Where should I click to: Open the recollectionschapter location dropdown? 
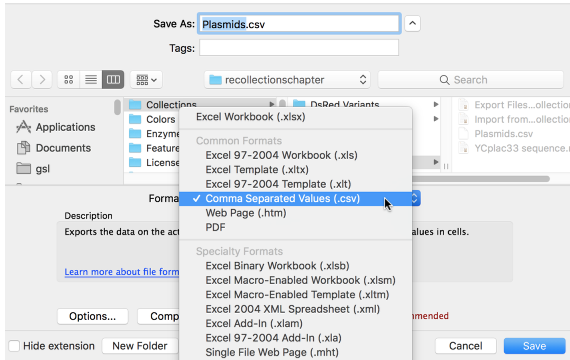(x=287, y=80)
